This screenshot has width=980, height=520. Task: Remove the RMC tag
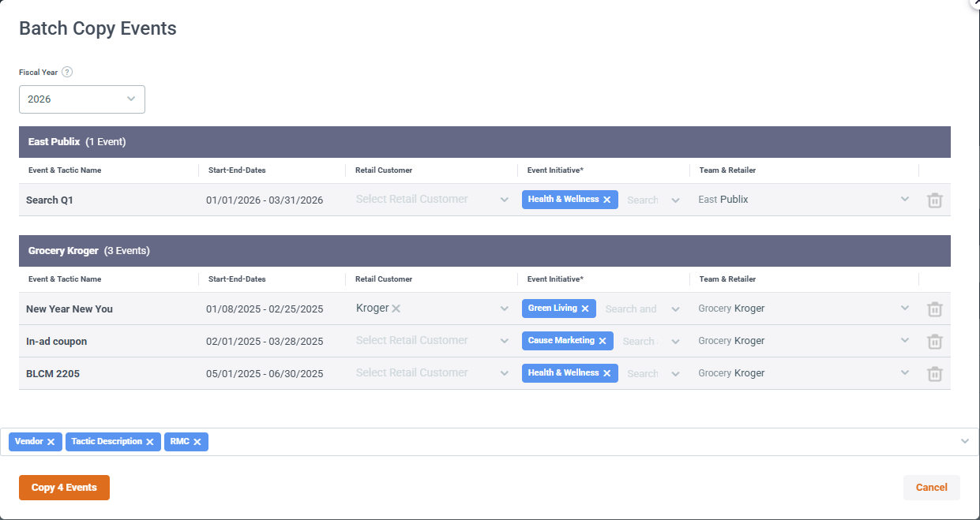[x=197, y=442]
